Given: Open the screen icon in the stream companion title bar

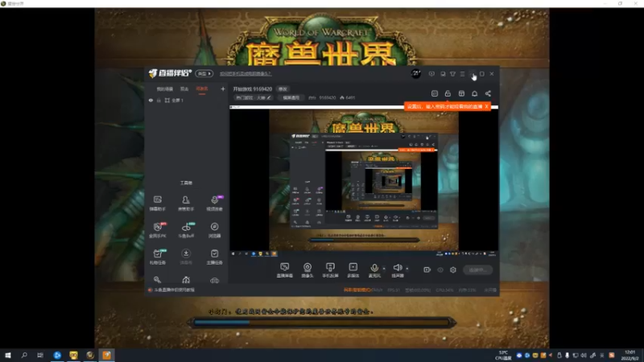Looking at the screenshot, I should coord(443,74).
